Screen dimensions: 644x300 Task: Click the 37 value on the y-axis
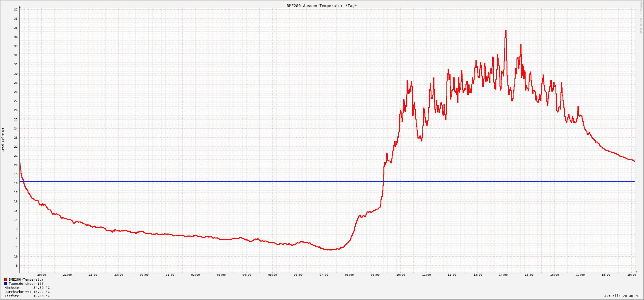(x=16, y=10)
